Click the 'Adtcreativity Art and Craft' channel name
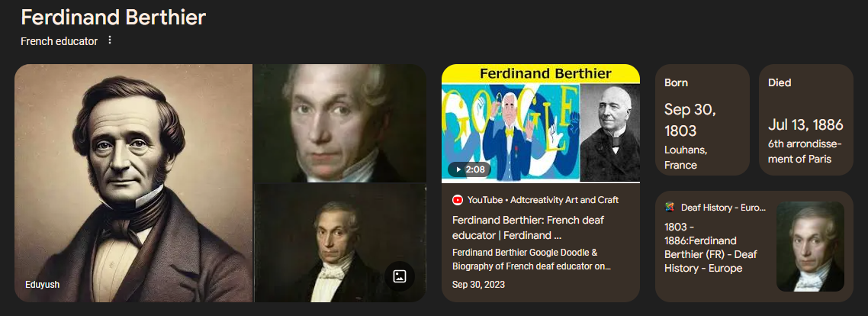 [564, 200]
